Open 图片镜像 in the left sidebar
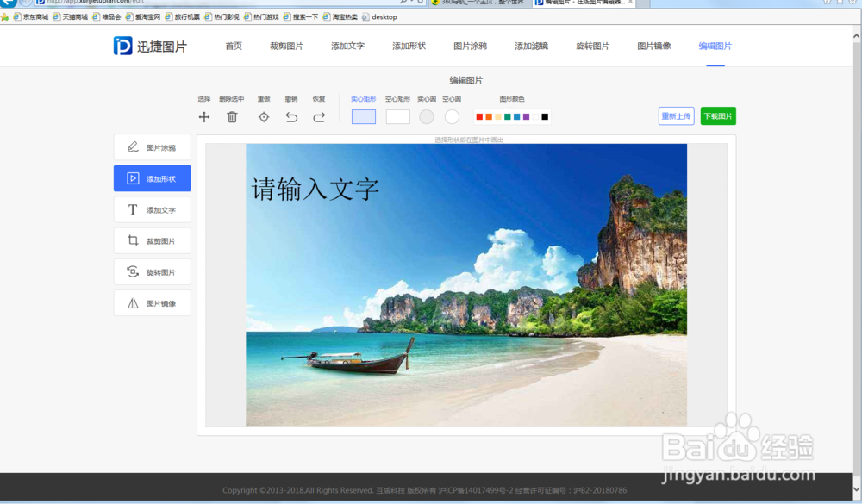 [x=153, y=303]
